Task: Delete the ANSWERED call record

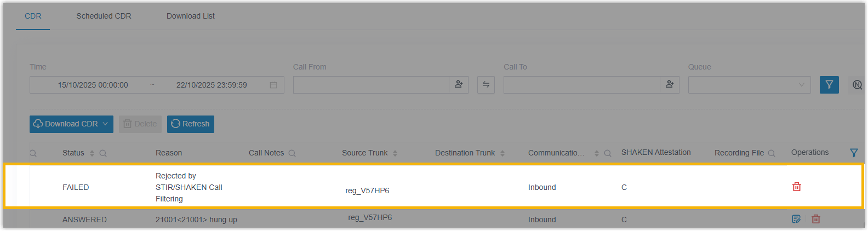Action: tap(816, 220)
